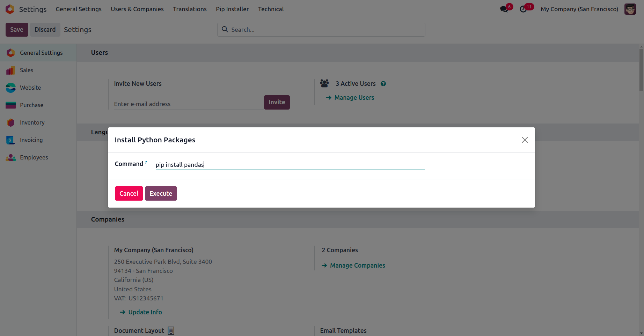
Task: Open the conversations chat bubble icon
Action: [x=504, y=9]
